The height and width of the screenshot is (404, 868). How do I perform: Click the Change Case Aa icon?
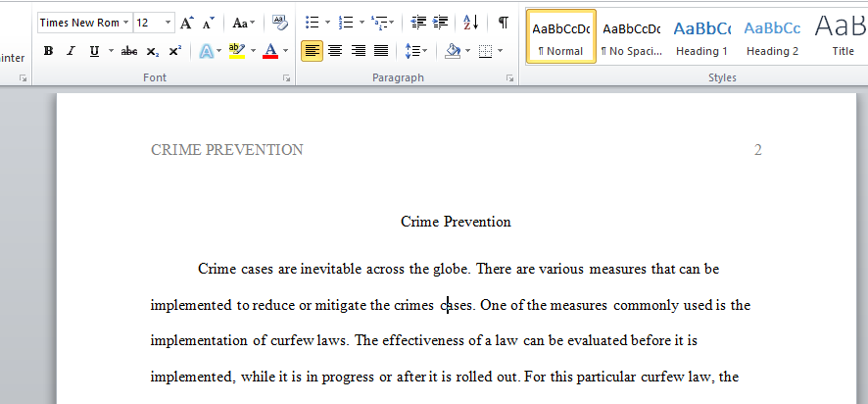[241, 23]
